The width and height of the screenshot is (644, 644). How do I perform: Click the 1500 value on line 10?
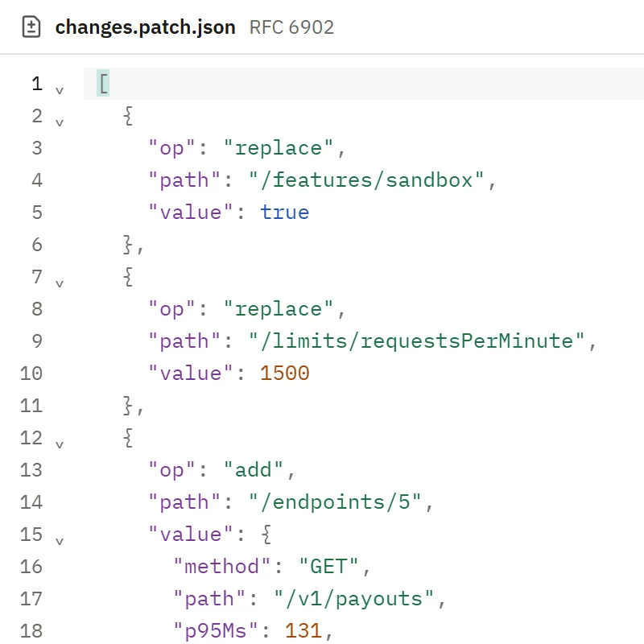coord(285,374)
